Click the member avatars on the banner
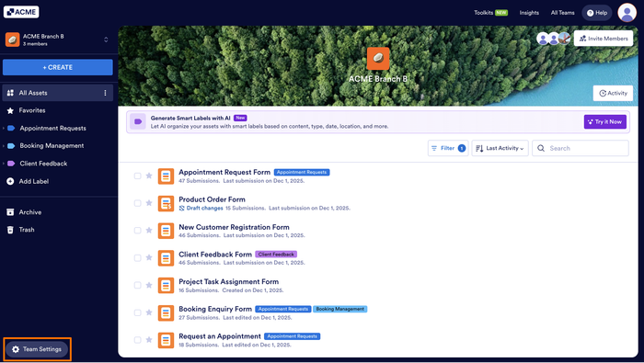644x363 pixels. pos(554,39)
